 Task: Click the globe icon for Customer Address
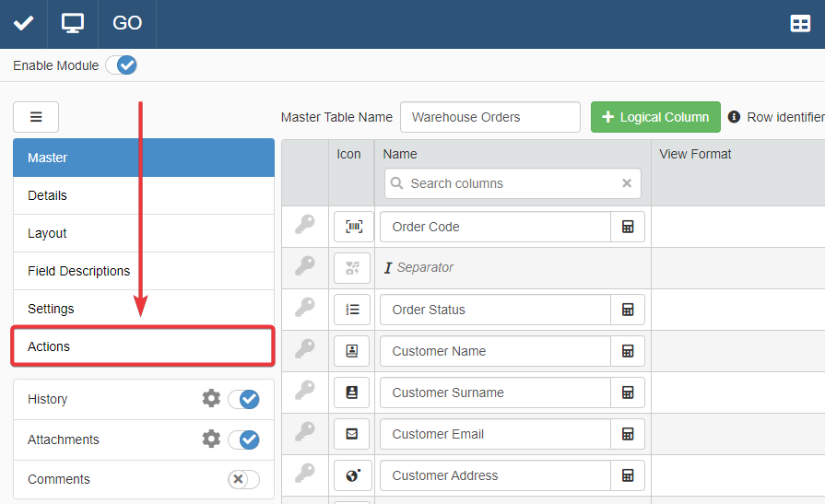[353, 475]
